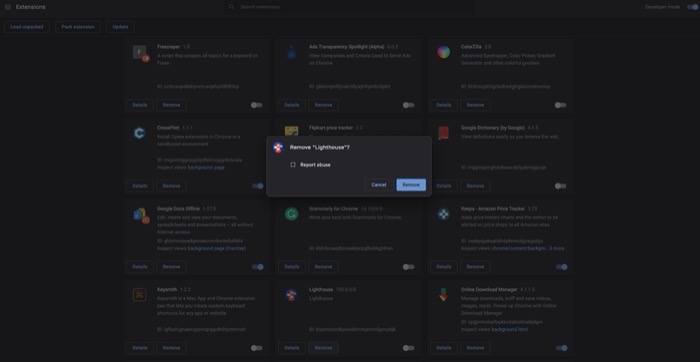Open Keepa chrome/content/backgr... inspect view link

519,248
